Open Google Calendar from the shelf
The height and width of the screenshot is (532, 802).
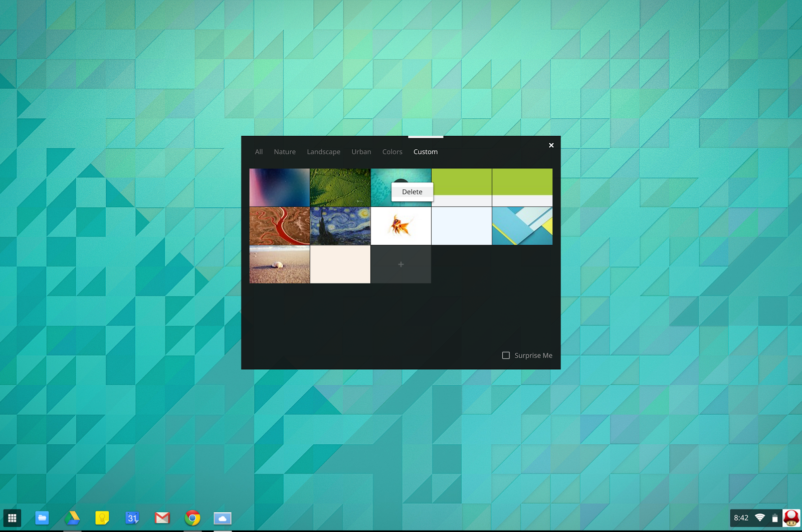[132, 518]
